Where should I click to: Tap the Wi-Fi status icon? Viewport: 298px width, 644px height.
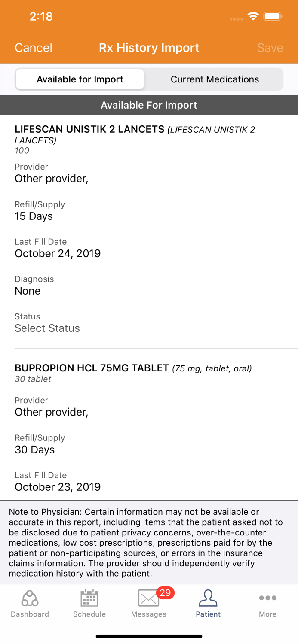253,16
